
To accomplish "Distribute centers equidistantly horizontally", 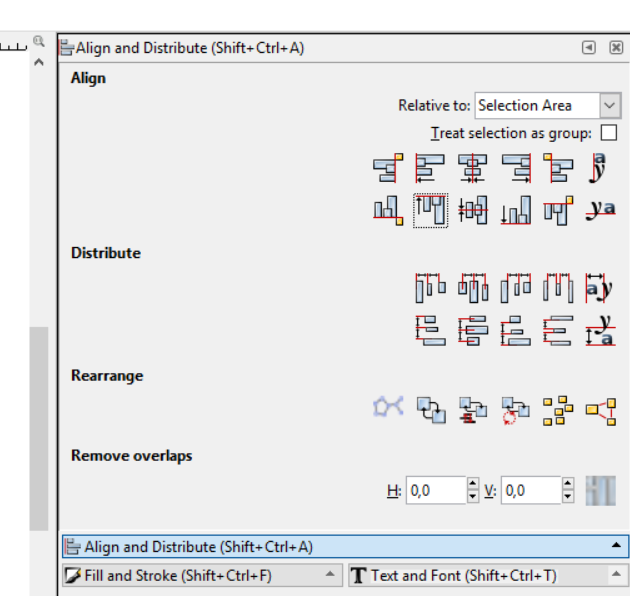I will (x=473, y=288).
